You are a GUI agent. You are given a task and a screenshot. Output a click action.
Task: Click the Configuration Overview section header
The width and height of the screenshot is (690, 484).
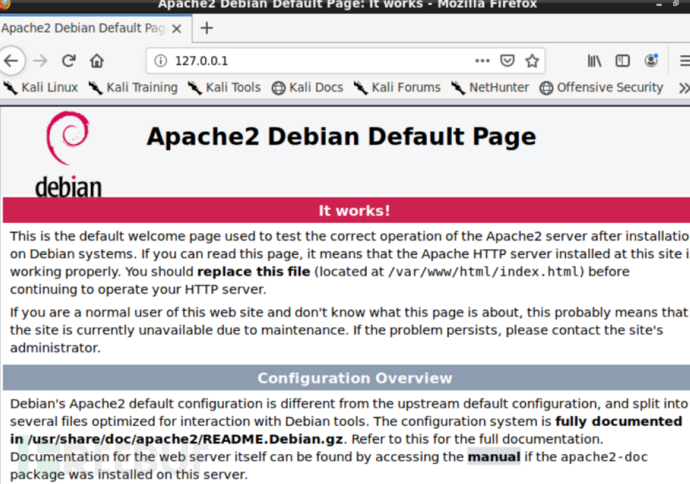tap(355, 378)
